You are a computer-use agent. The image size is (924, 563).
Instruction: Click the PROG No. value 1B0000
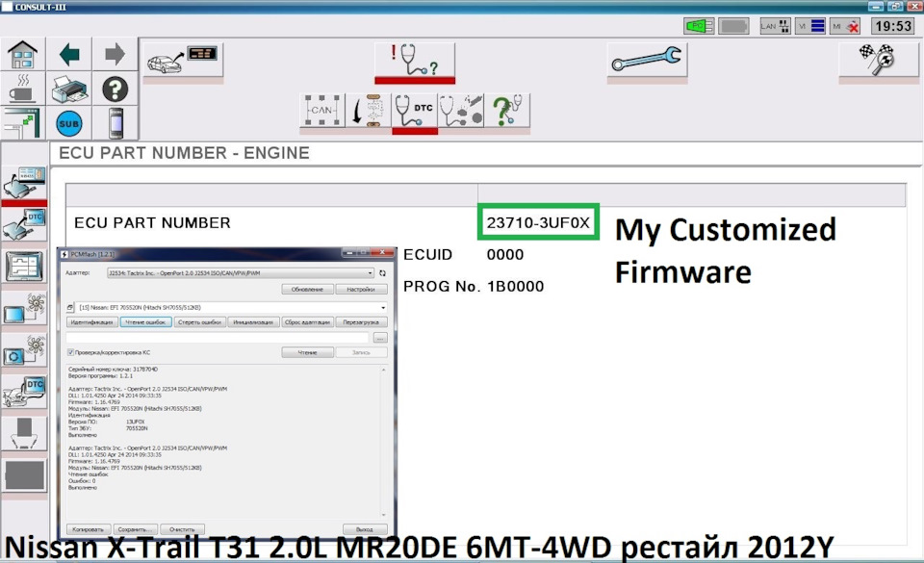pyautogui.click(x=515, y=286)
